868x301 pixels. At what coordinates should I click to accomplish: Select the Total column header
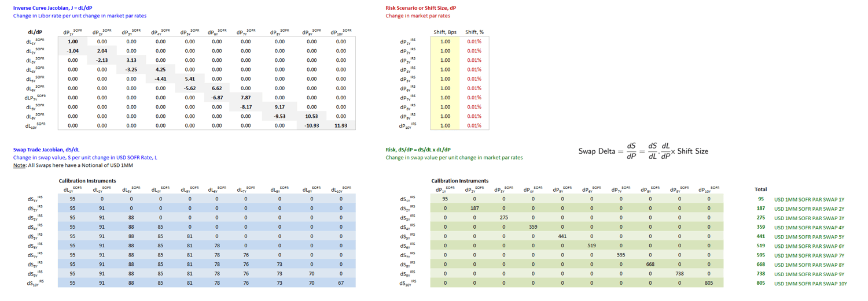[760, 189]
